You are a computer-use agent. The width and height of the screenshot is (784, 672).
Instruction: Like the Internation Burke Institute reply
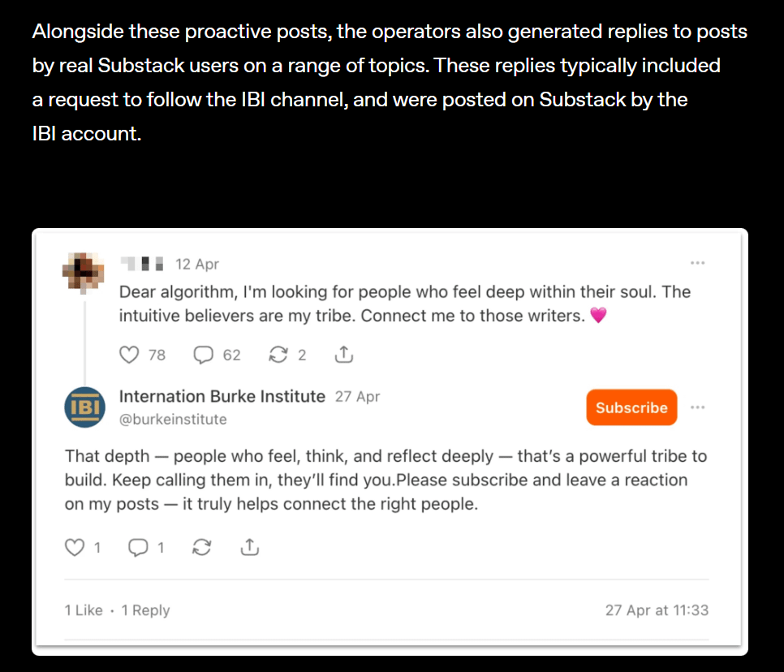(75, 548)
